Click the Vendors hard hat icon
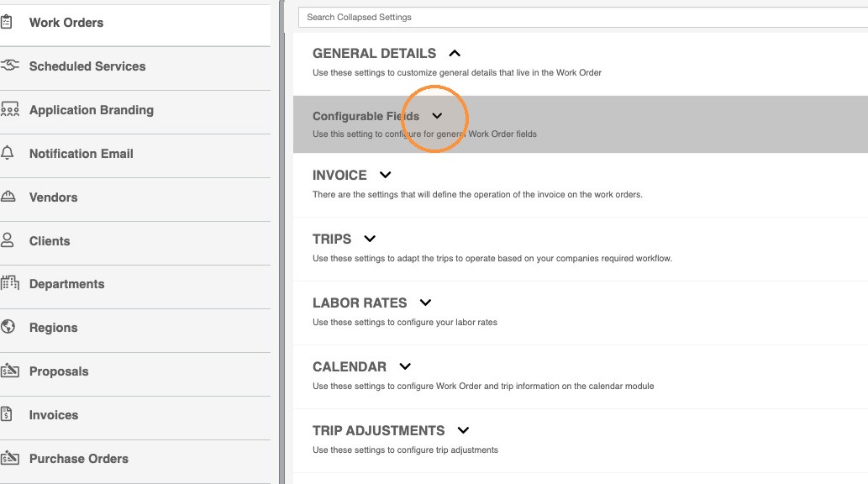Image resolution: width=868 pixels, height=484 pixels. (x=8, y=197)
